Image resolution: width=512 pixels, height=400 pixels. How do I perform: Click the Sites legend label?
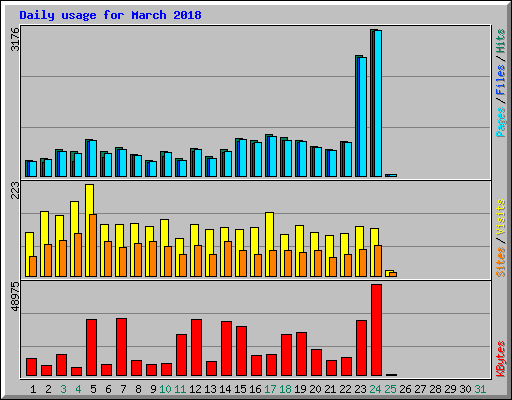coord(500,262)
